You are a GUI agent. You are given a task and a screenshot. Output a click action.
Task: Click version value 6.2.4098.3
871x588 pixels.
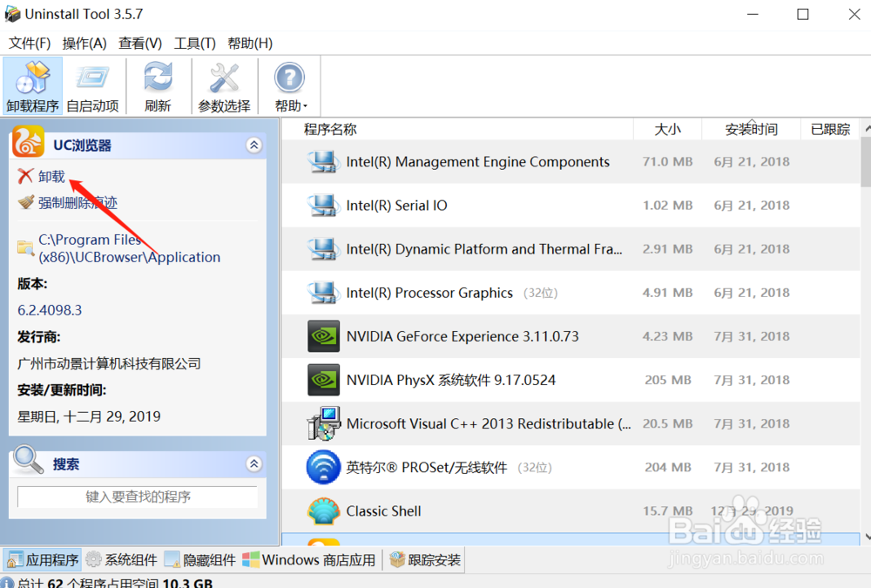(50, 310)
